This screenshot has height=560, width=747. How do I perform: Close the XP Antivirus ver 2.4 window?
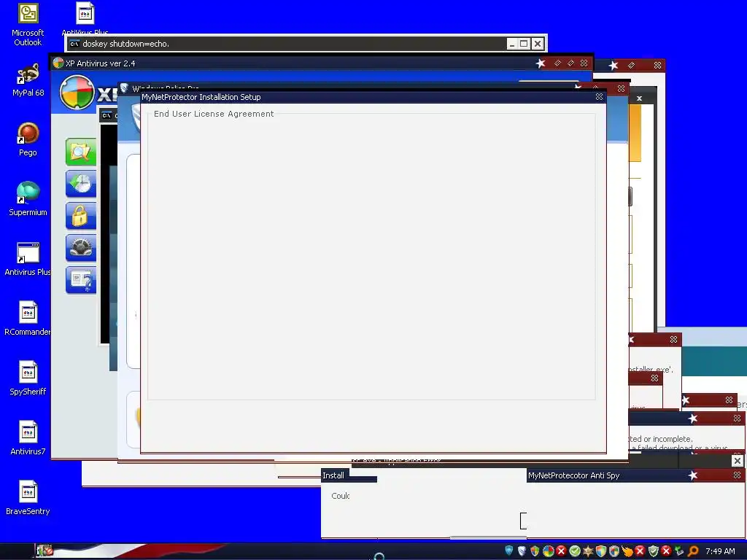point(584,63)
